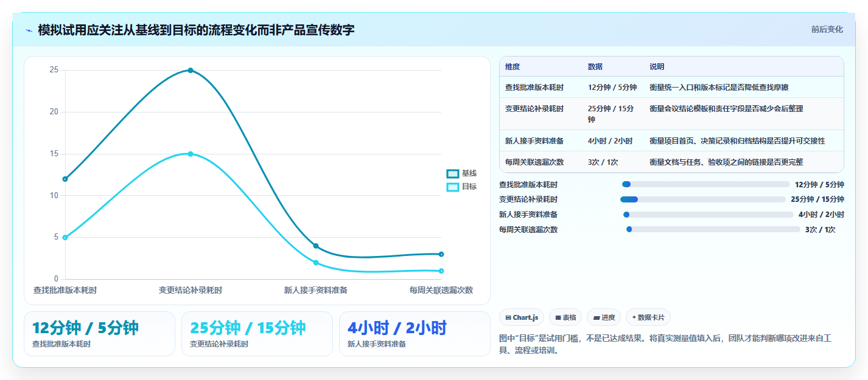This screenshot has width=868, height=380.
Task: Click the 每周关联遗漏次数 progress bar
Action: click(x=713, y=229)
